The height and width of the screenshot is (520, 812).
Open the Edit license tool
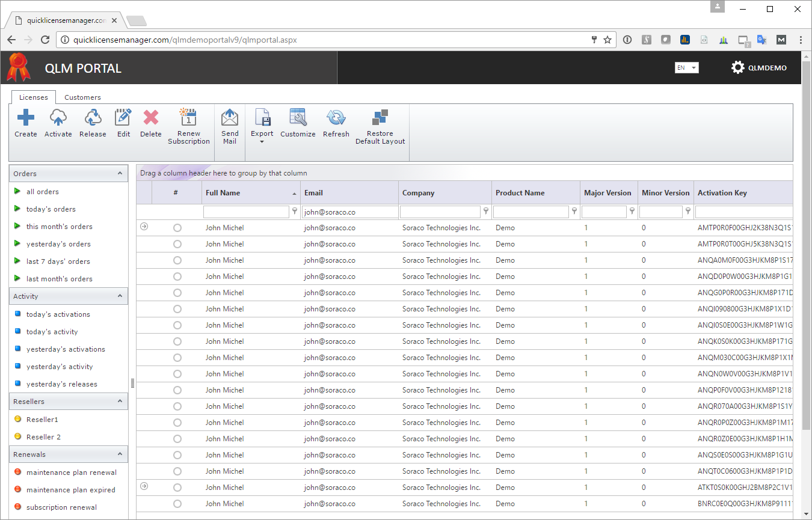coord(123,118)
